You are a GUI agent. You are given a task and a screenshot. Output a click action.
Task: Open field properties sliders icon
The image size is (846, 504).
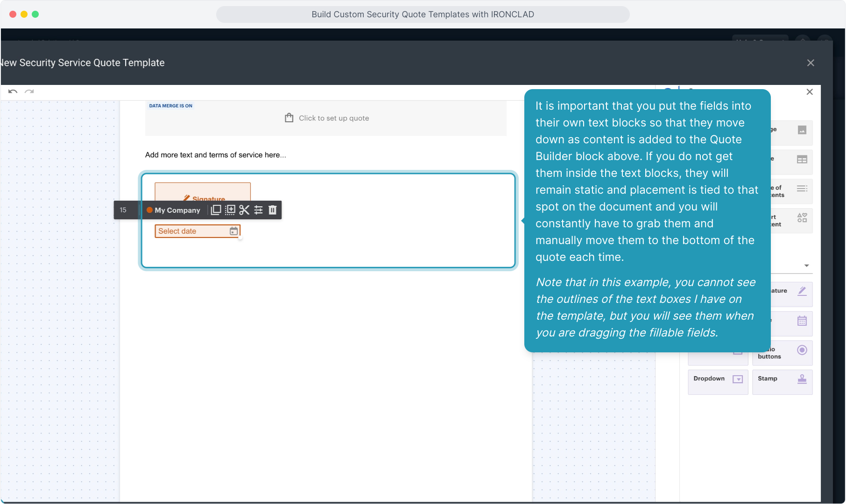coord(258,210)
